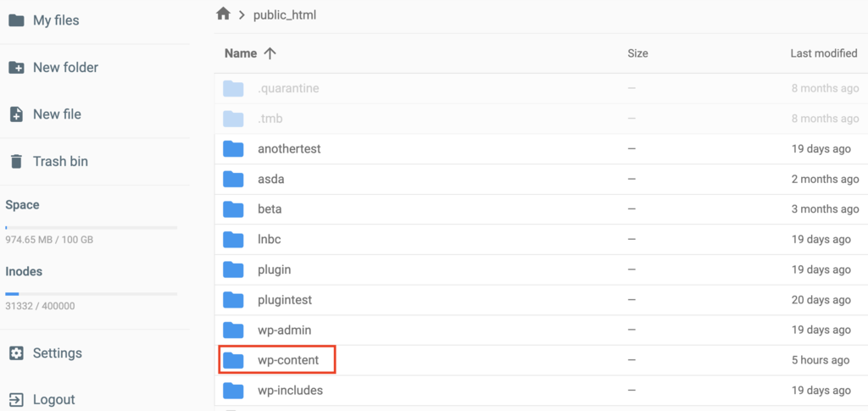Click the Last modified column header
The width and height of the screenshot is (868, 411).
tap(823, 53)
